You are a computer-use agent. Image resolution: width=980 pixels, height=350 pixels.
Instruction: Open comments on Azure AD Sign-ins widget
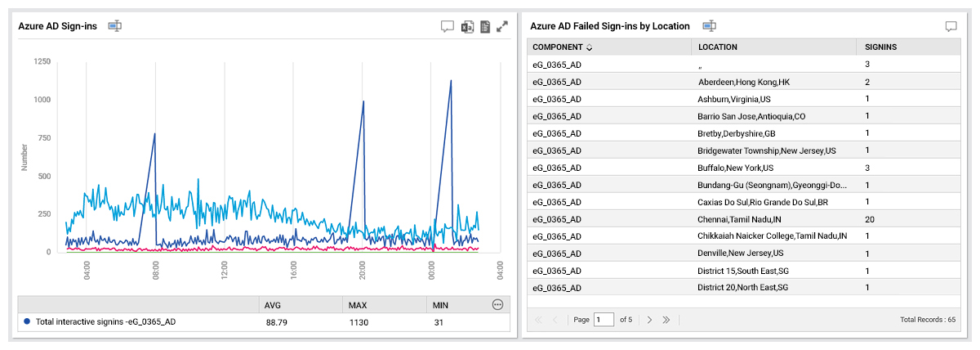pos(447,26)
